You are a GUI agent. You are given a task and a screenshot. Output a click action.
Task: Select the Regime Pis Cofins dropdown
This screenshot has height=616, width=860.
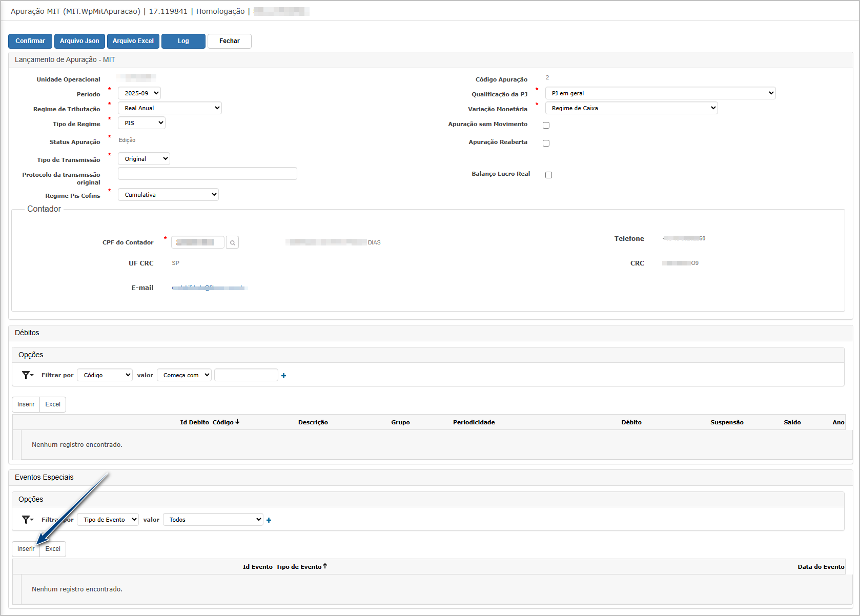point(168,195)
